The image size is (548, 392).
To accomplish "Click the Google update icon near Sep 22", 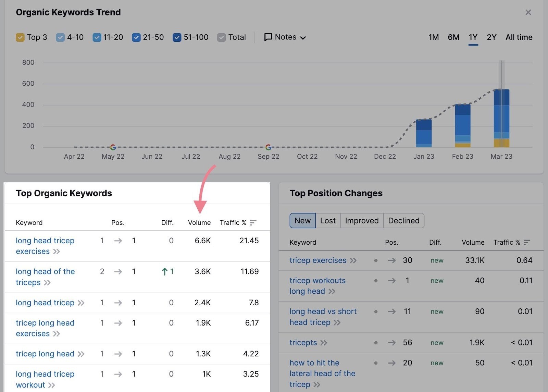I will click(x=268, y=147).
